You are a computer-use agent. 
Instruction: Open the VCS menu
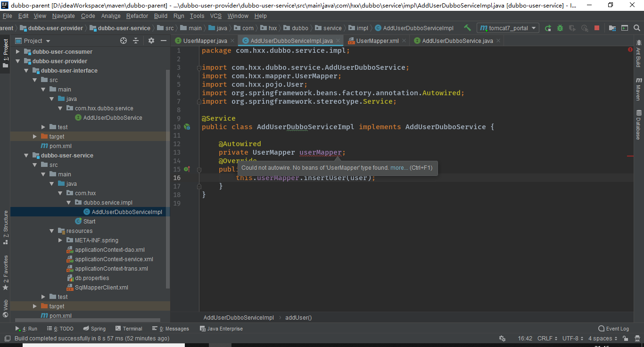(x=215, y=16)
